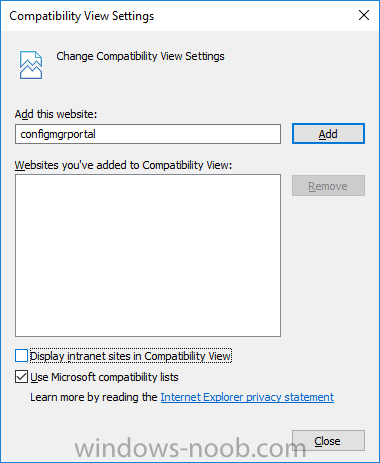This screenshot has width=380, height=463.
Task: Click the Compatibility View broken-page icon
Action: point(31,65)
